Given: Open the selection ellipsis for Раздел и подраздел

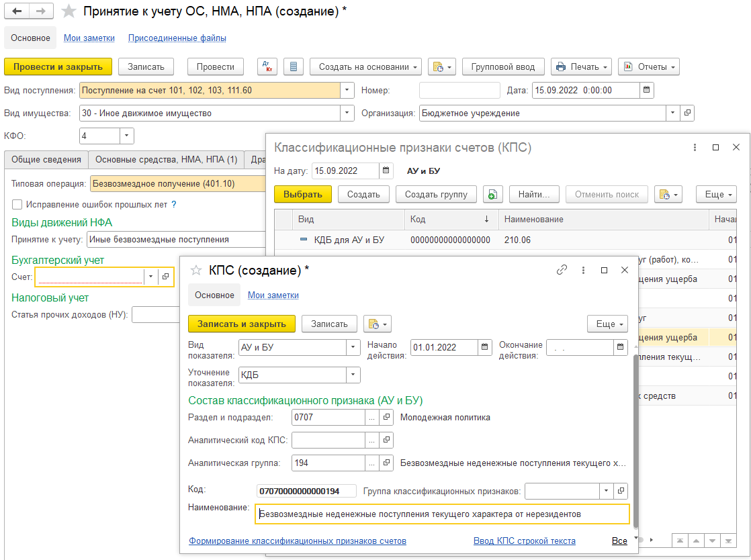Looking at the screenshot, I should click(371, 418).
